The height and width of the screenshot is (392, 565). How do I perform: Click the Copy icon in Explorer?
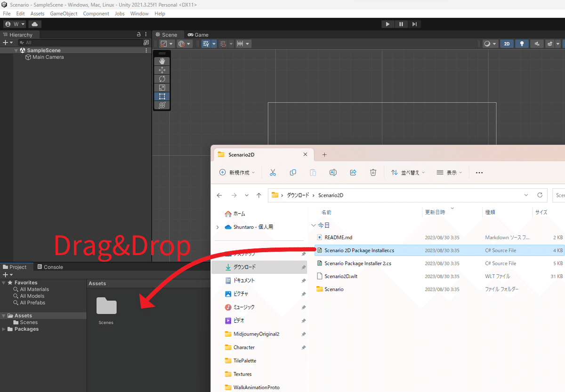pyautogui.click(x=293, y=173)
